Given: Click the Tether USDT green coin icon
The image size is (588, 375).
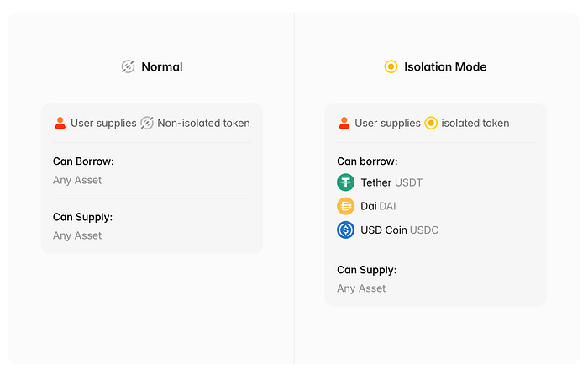Looking at the screenshot, I should point(345,182).
